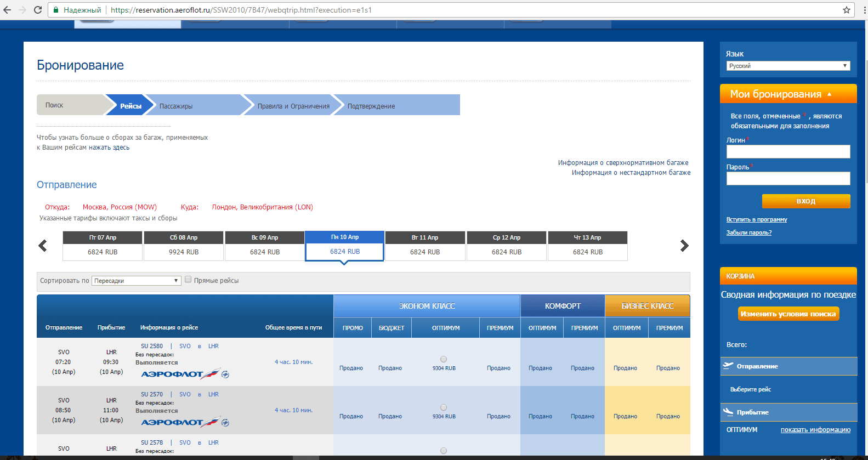868x460 pixels.
Task: Click the Пароль input field
Action: click(x=788, y=178)
